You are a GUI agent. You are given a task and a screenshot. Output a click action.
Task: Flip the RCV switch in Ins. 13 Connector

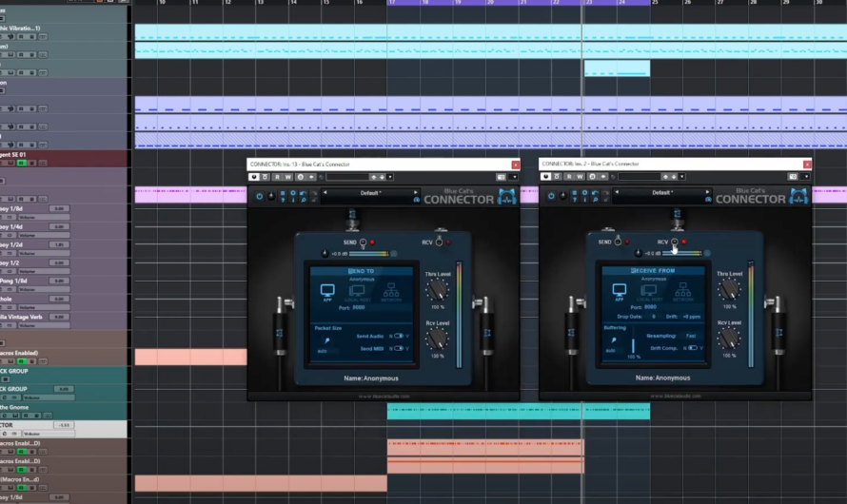point(439,242)
